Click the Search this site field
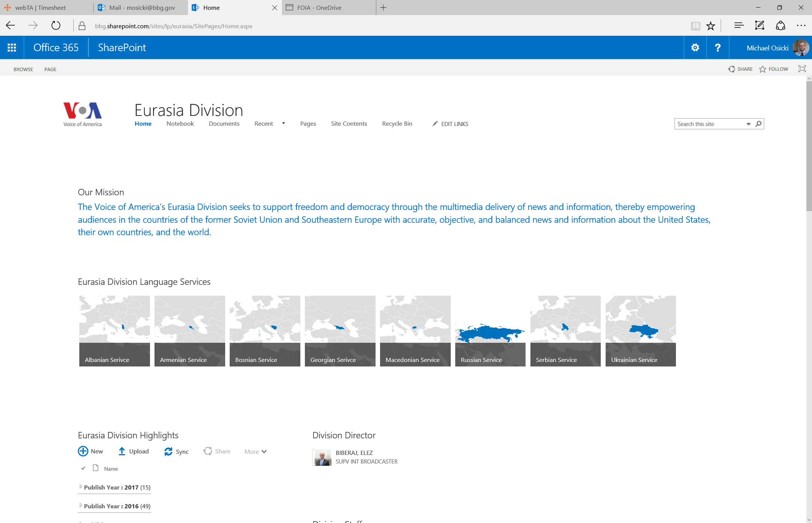The height and width of the screenshot is (523, 812). (710, 124)
